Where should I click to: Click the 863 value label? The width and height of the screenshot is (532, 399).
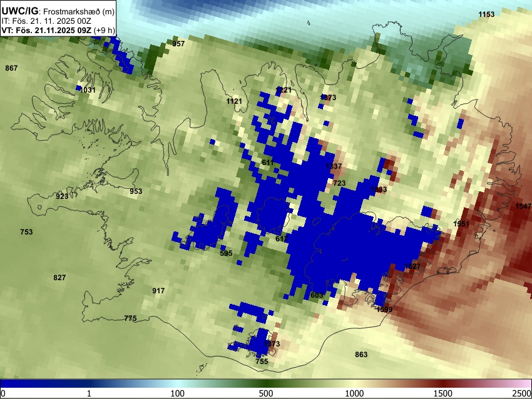pyautogui.click(x=361, y=355)
